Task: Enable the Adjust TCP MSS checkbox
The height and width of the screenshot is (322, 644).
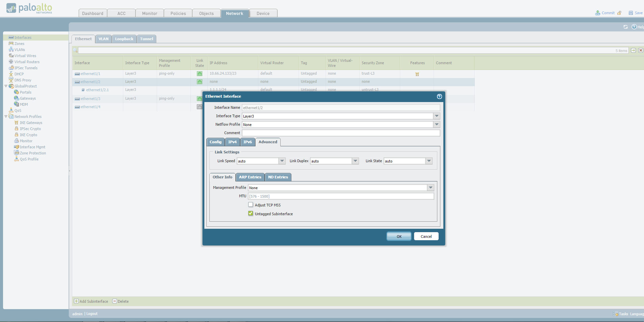Action: click(251, 205)
